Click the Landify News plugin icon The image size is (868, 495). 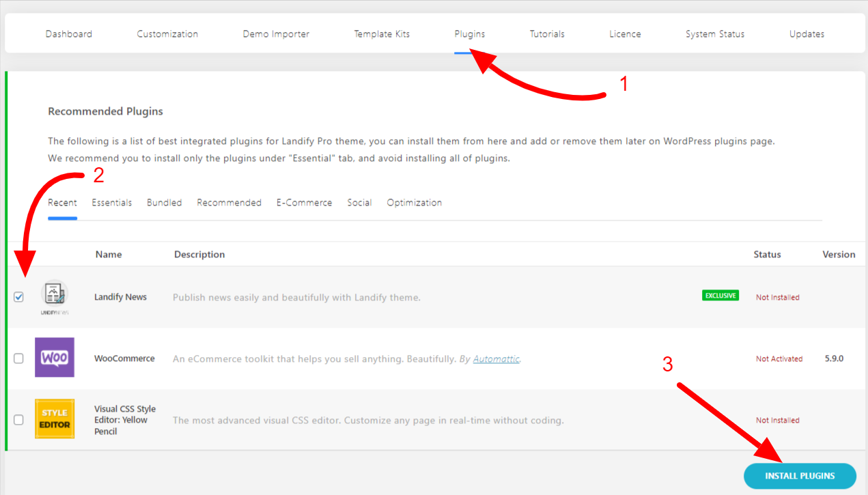point(55,297)
